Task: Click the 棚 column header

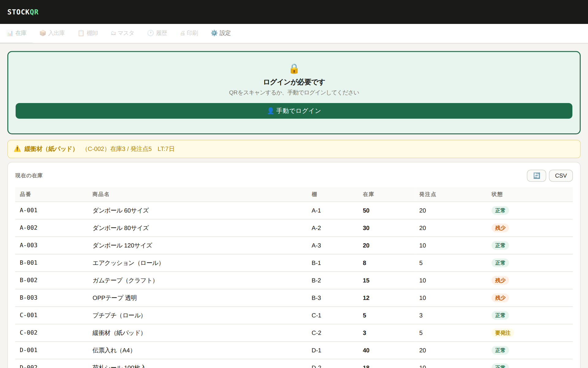Action: tap(314, 194)
